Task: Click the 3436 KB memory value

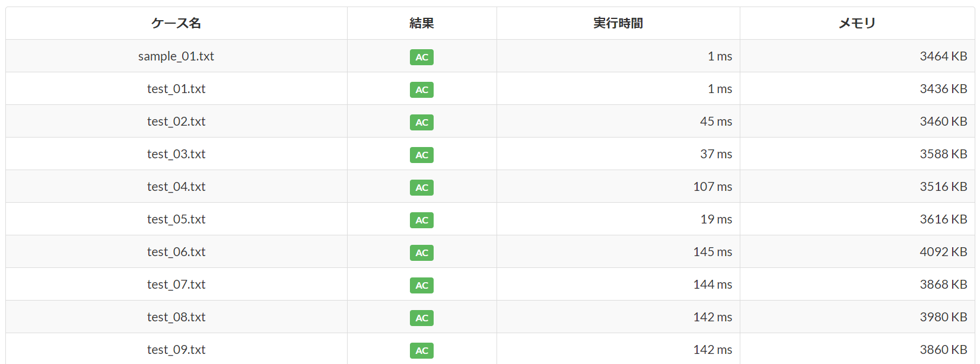Action: click(x=943, y=89)
